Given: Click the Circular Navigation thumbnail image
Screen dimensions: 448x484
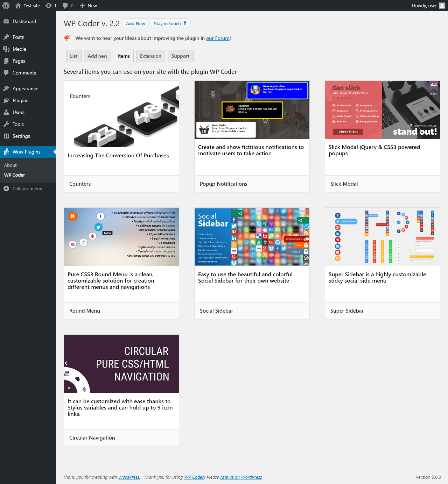Looking at the screenshot, I should coord(121,364).
